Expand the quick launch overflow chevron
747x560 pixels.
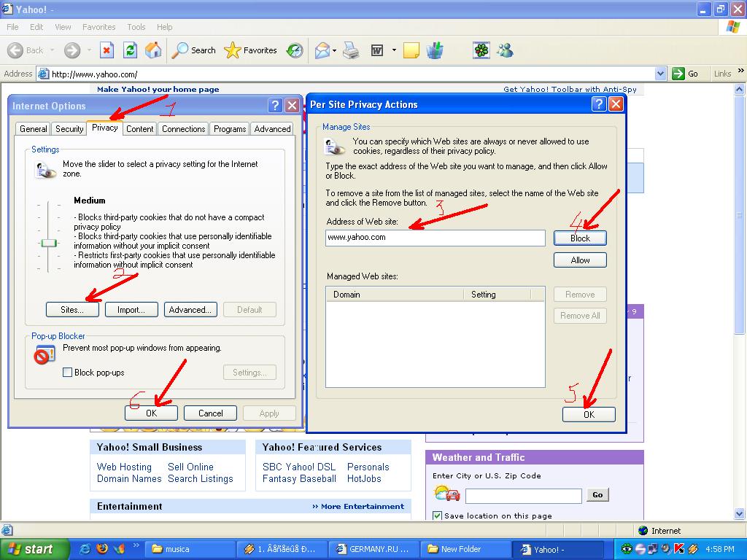(136, 545)
